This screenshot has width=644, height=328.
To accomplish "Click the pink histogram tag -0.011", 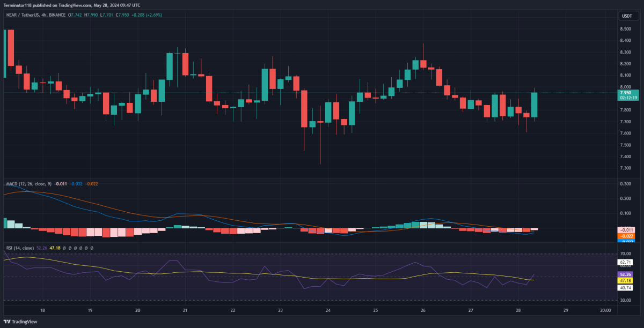I will point(626,230).
